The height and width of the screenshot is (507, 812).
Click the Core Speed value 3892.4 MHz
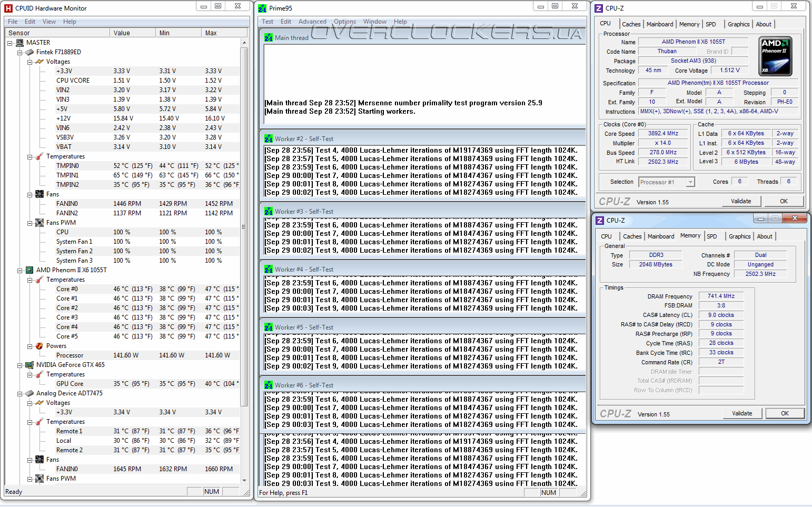[663, 134]
